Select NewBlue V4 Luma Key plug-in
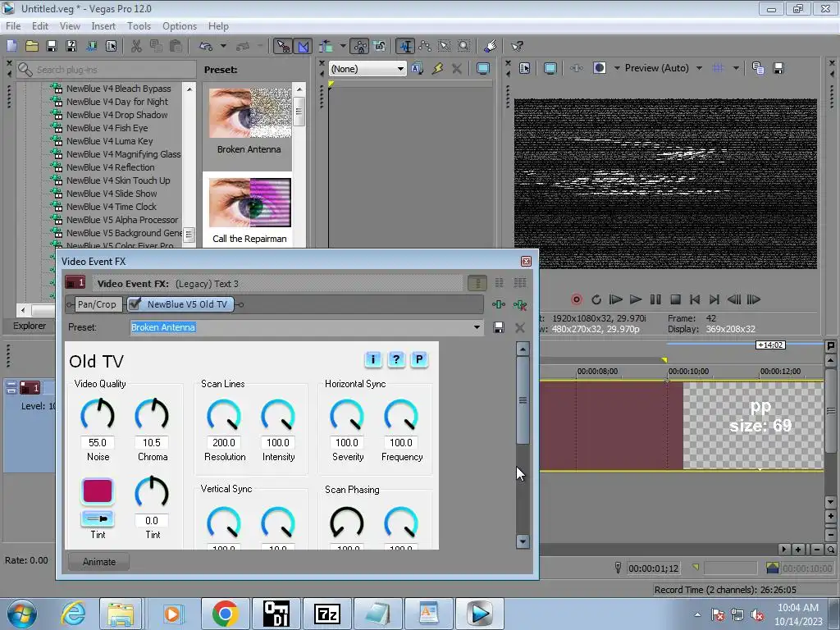Image resolution: width=840 pixels, height=630 pixels. click(x=109, y=141)
